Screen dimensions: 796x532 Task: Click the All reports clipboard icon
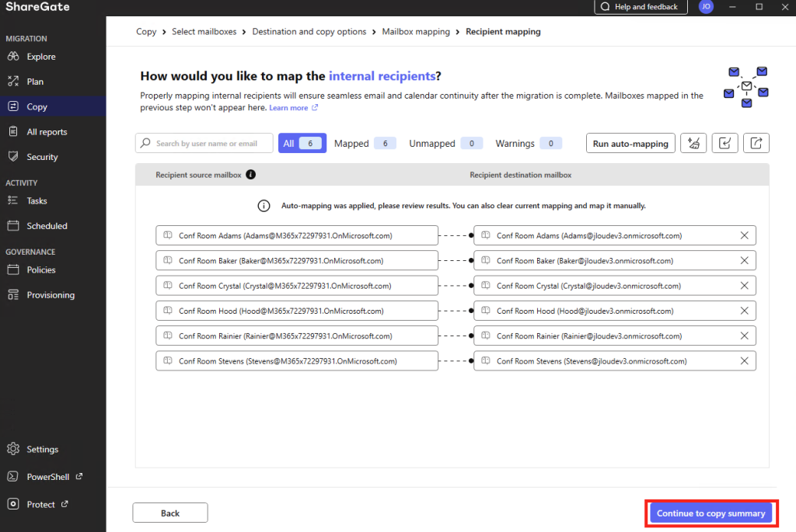pyautogui.click(x=13, y=131)
